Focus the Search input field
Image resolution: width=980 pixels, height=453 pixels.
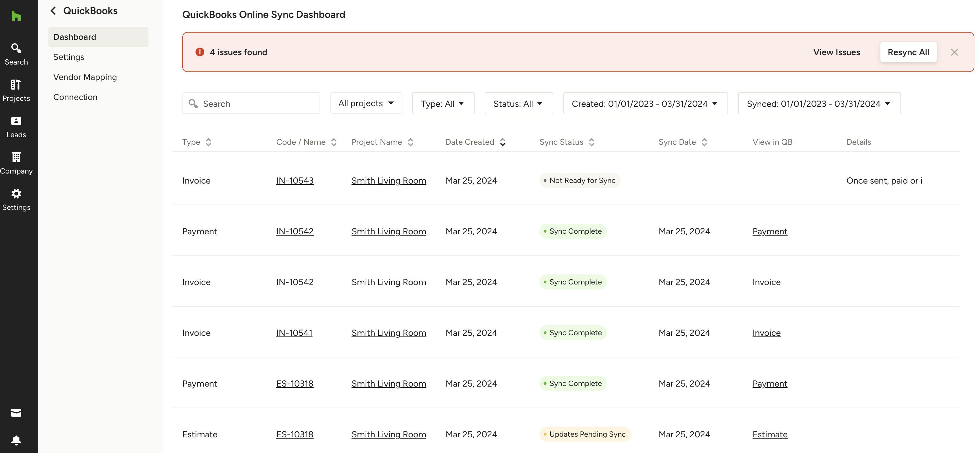click(x=251, y=103)
